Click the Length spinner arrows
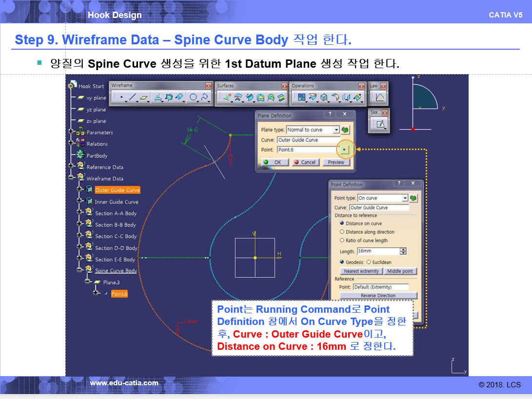Screen dimensions: 532x399 click(x=403, y=251)
